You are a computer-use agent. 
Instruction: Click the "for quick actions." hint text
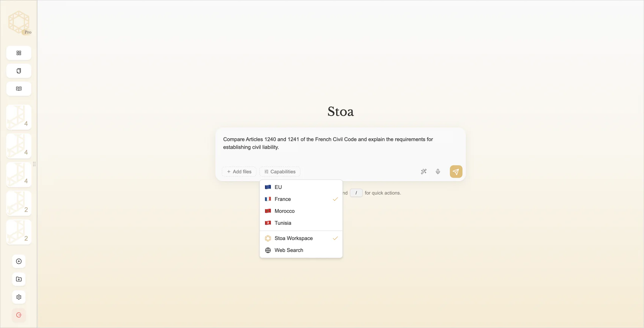pos(383,193)
